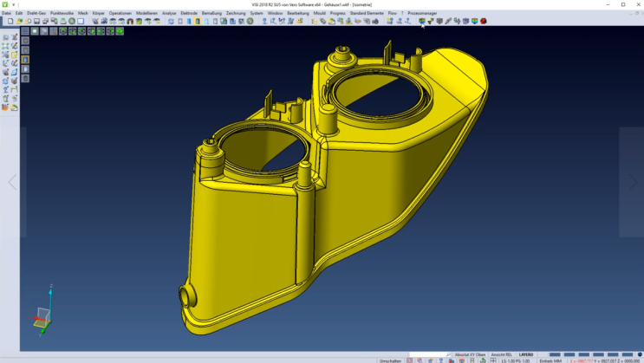Open the Prozessmanager menu
The image size is (644, 363).
[x=422, y=13]
